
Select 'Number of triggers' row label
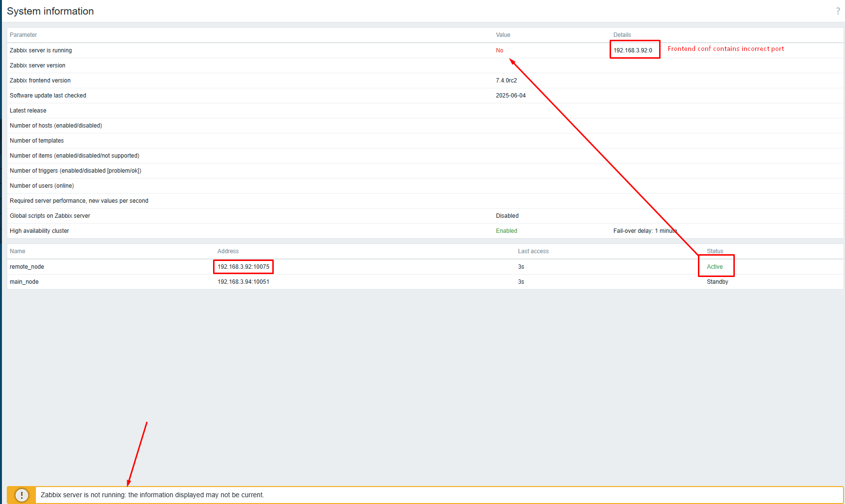pyautogui.click(x=76, y=171)
